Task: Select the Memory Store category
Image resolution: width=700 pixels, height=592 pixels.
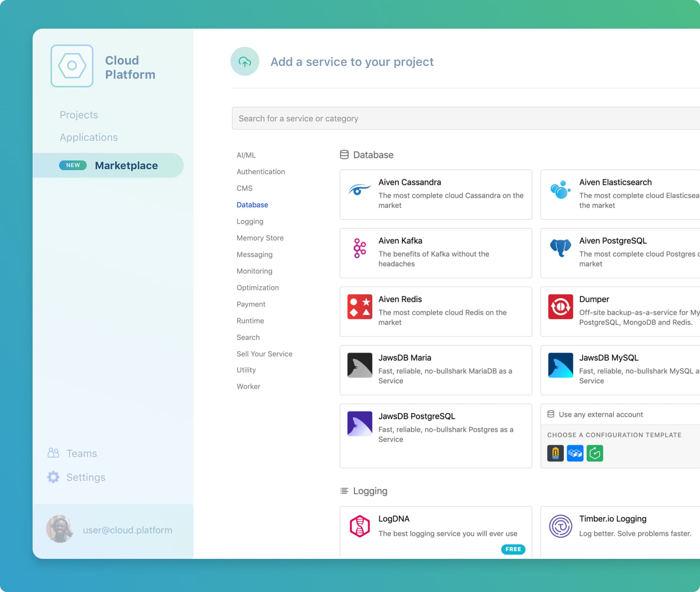Action: click(260, 238)
